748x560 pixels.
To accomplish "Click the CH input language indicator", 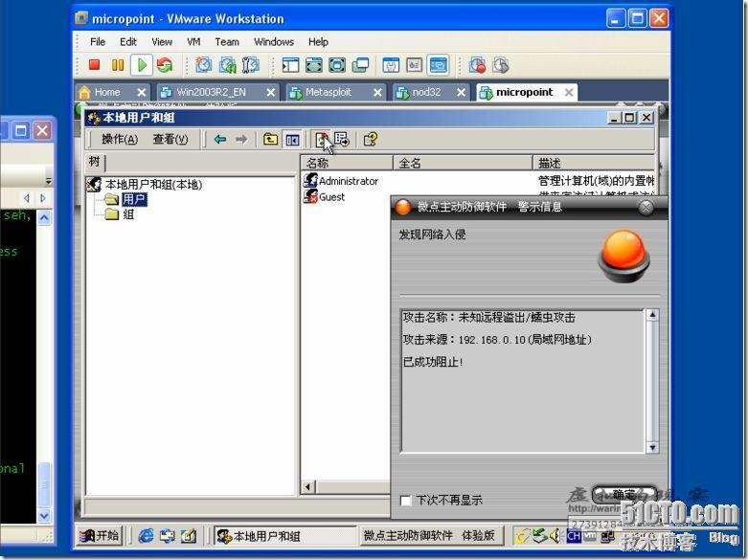I will pos(574,536).
